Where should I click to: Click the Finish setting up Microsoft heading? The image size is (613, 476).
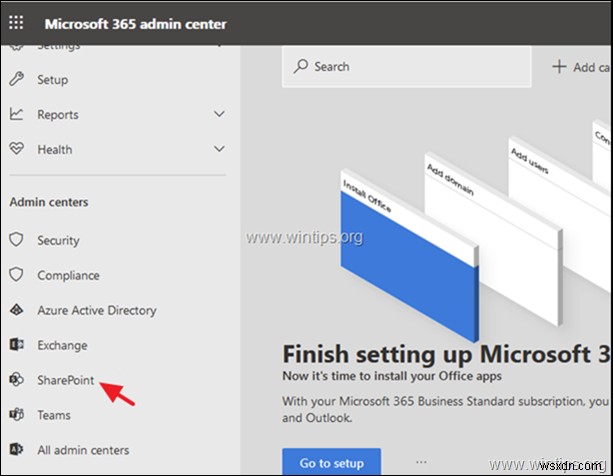(446, 354)
